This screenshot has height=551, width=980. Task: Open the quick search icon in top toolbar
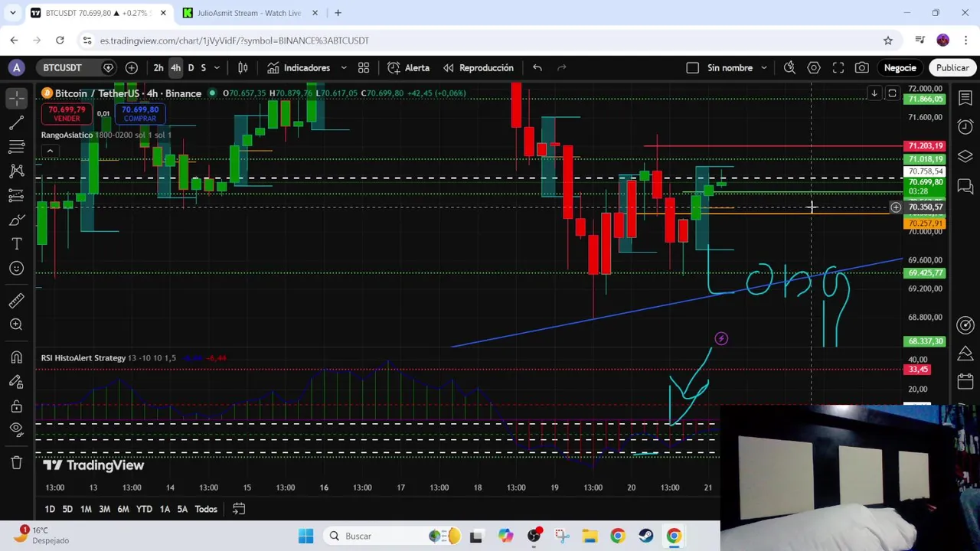789,68
